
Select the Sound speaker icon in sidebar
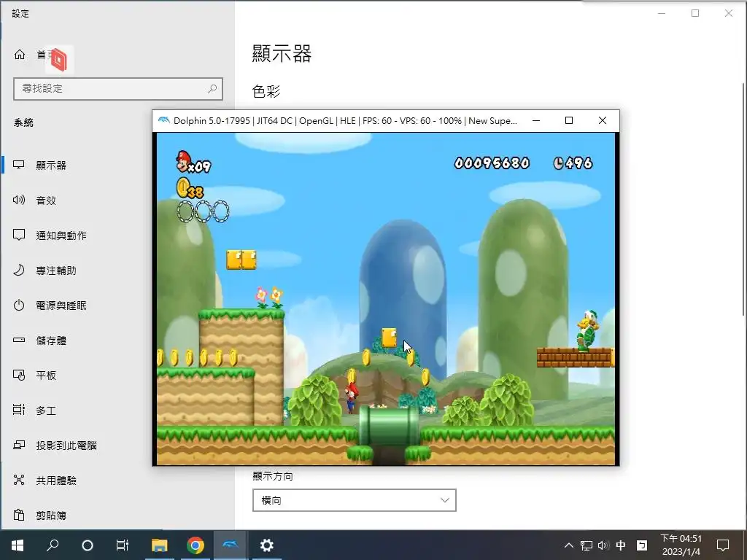coord(18,200)
